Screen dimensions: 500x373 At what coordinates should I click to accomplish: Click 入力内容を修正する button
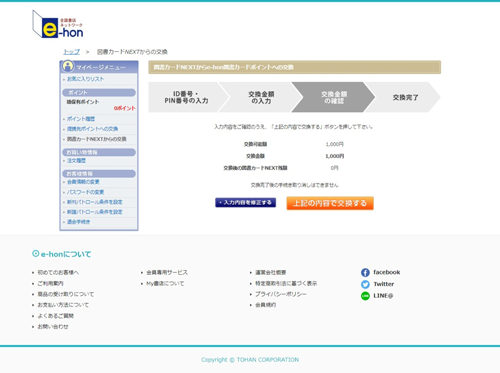click(x=246, y=203)
